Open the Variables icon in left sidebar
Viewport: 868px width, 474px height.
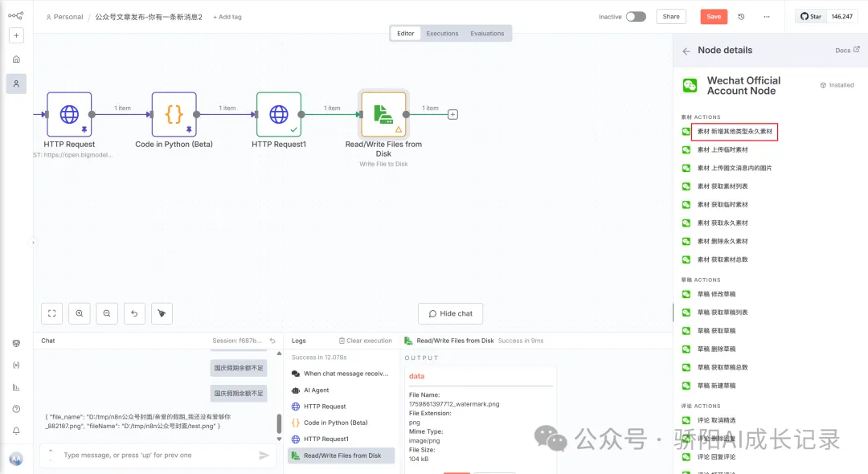click(x=16, y=365)
